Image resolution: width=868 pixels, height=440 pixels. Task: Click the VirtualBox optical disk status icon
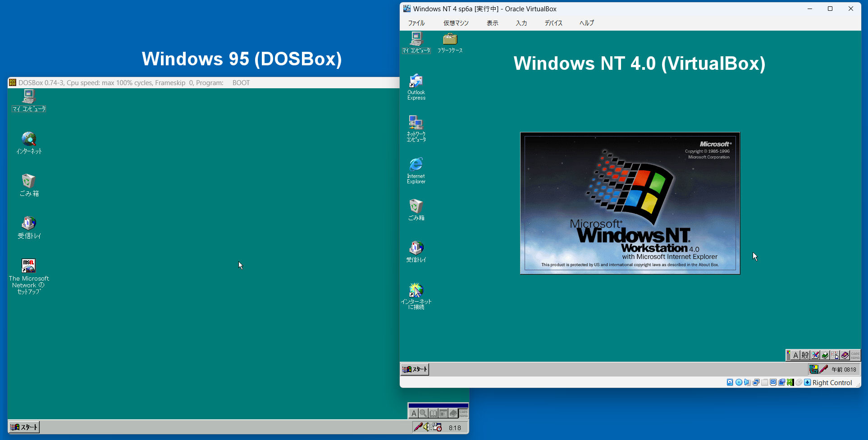[x=739, y=382]
